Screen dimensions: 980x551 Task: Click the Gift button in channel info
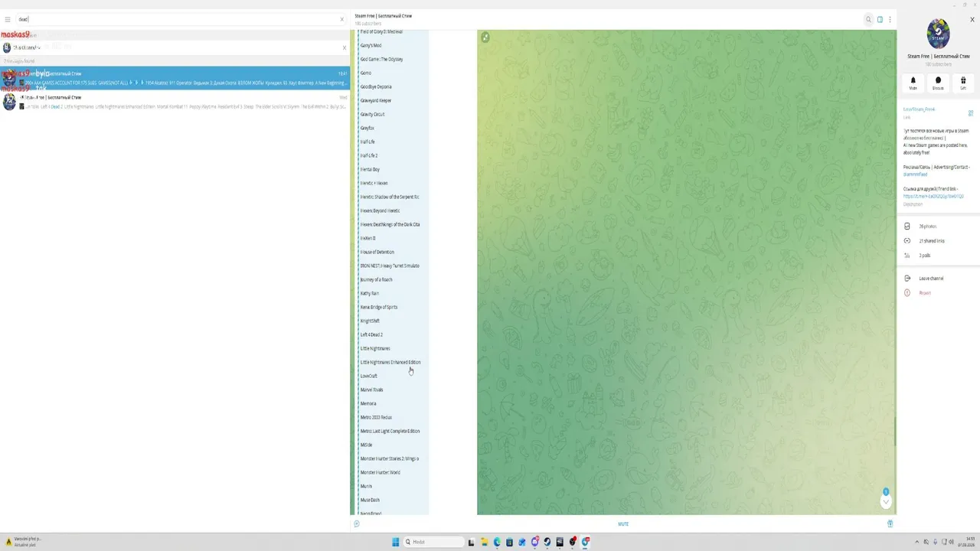963,83
